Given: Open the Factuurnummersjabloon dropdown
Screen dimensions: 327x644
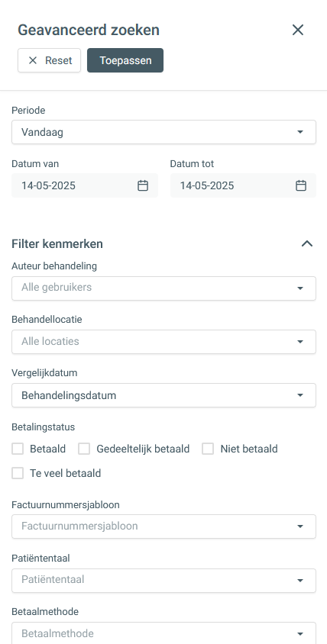Looking at the screenshot, I should [163, 526].
